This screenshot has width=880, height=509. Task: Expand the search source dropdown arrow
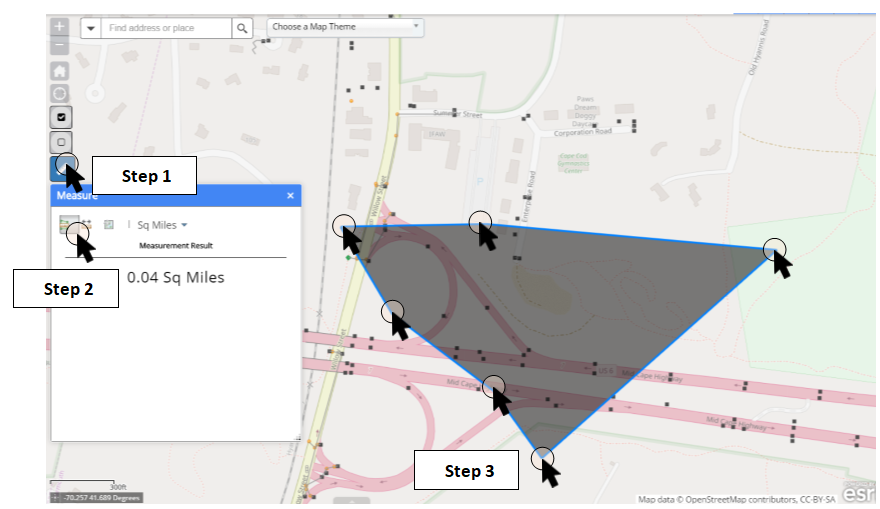tap(91, 28)
